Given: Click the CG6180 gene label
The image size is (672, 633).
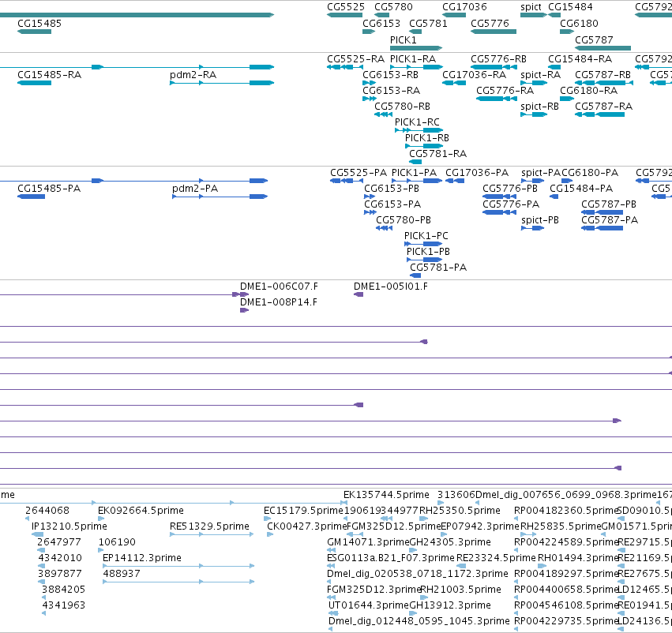Looking at the screenshot, I should [579, 23].
